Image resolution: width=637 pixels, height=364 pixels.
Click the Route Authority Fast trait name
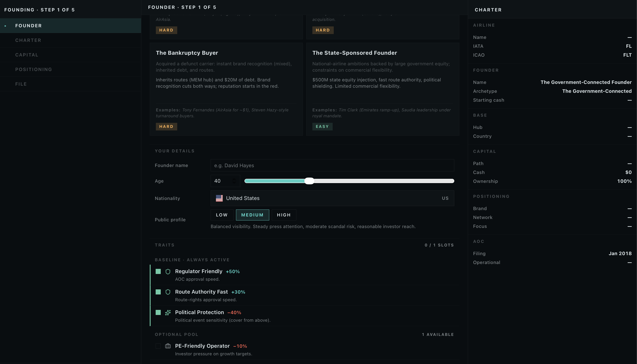pos(201,292)
